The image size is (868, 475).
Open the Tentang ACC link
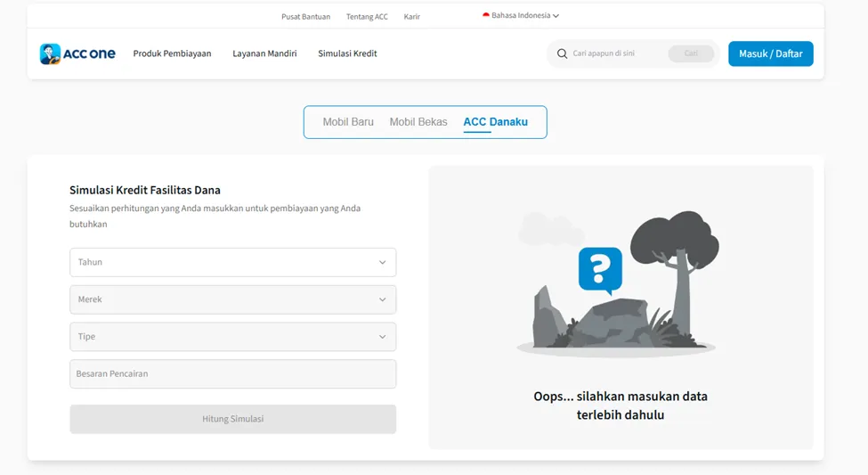click(x=367, y=17)
